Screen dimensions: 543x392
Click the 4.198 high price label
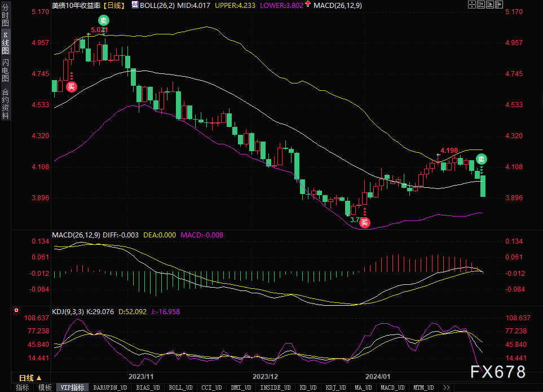point(449,150)
